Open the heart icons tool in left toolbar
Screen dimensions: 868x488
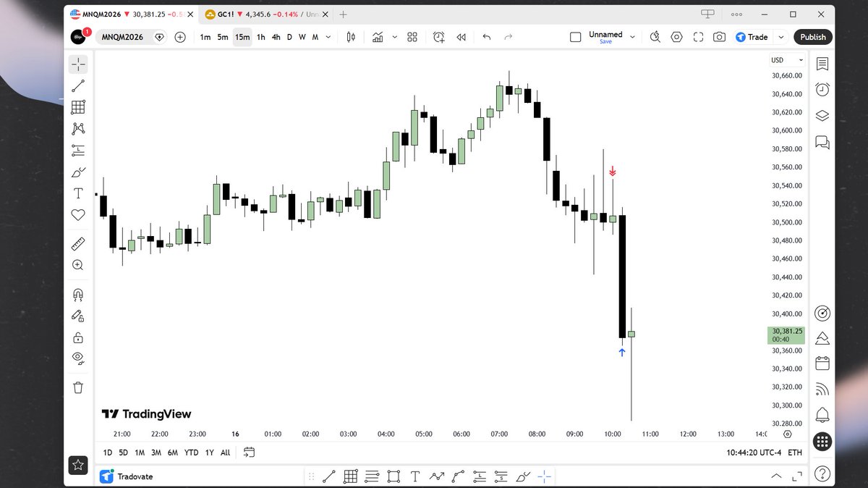[78, 215]
